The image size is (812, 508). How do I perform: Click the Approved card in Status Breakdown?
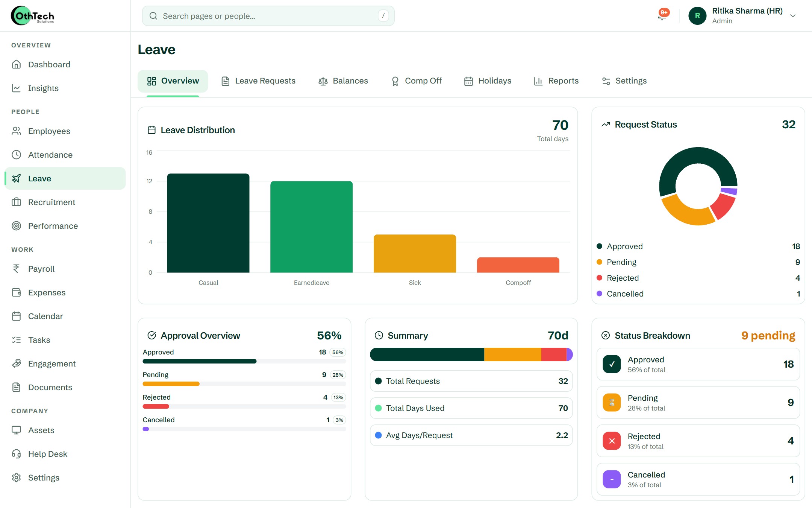tap(698, 364)
